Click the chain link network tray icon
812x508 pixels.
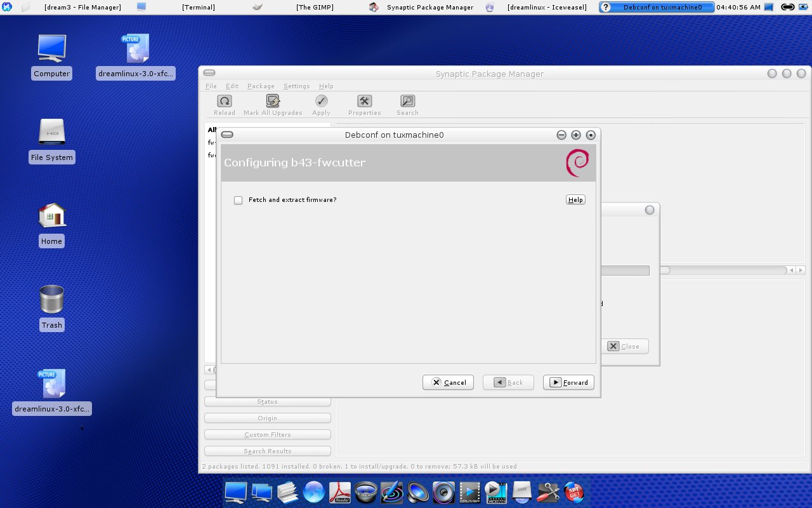787,7
